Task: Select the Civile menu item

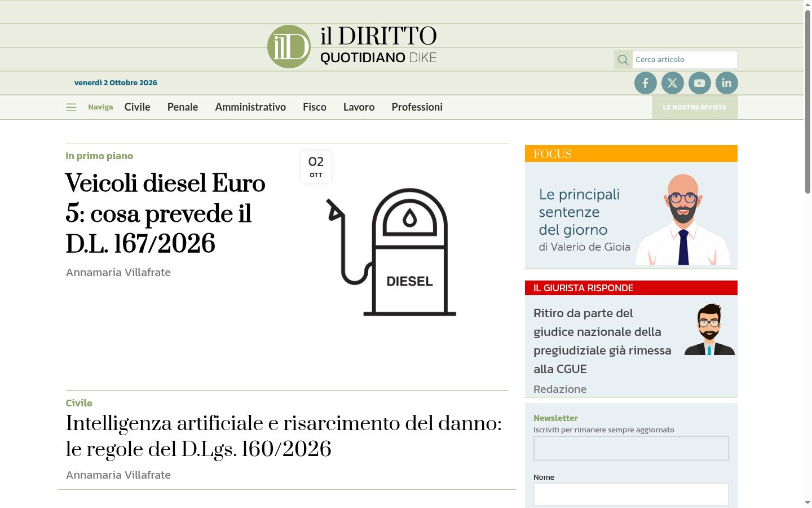Action: pyautogui.click(x=138, y=107)
